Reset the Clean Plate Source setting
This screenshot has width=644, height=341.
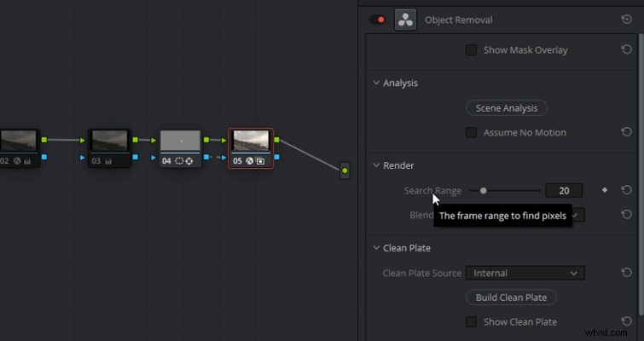[626, 273]
